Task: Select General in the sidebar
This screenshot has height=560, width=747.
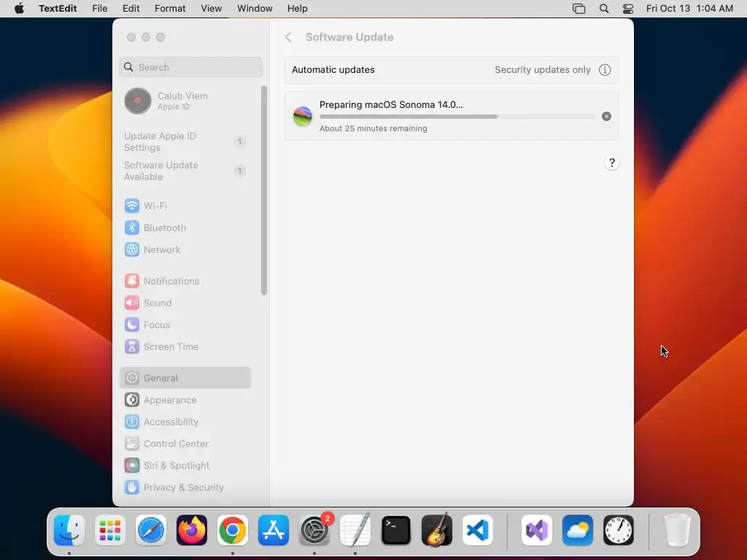Action: (185, 378)
